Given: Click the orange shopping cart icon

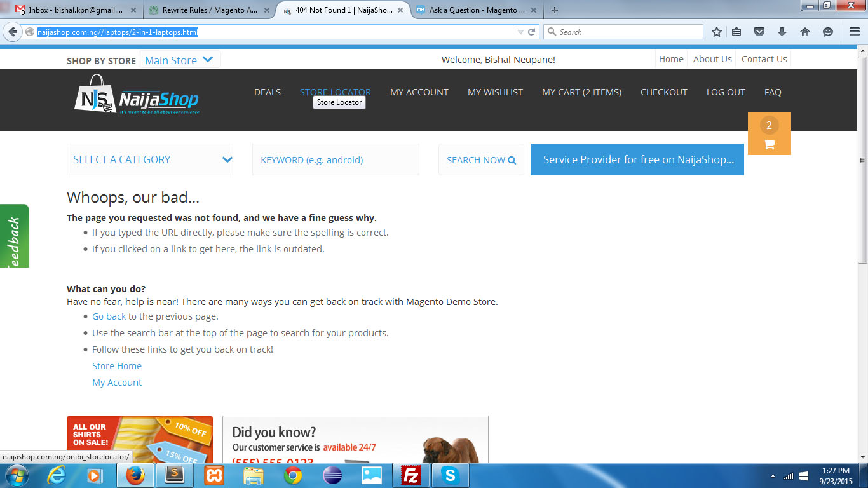Looking at the screenshot, I should click(x=769, y=133).
